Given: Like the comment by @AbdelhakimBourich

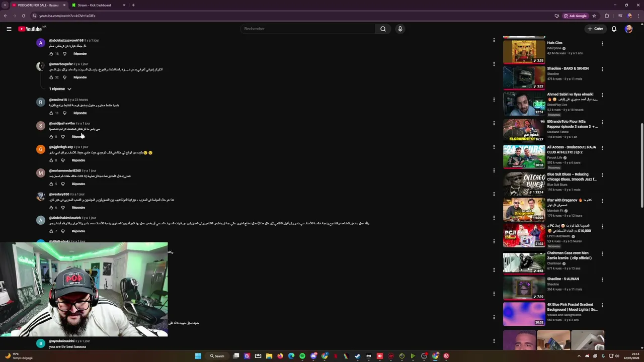Looking at the screenshot, I should tap(51, 231).
